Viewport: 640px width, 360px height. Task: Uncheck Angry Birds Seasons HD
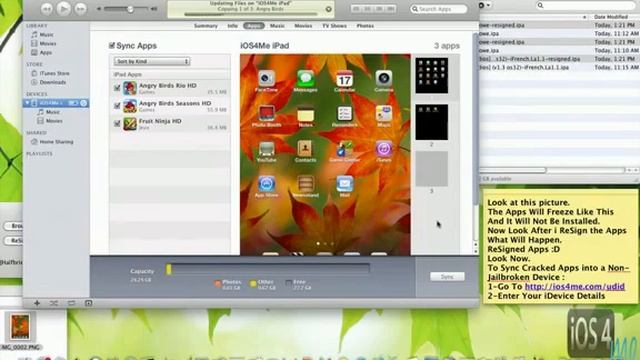click(117, 106)
